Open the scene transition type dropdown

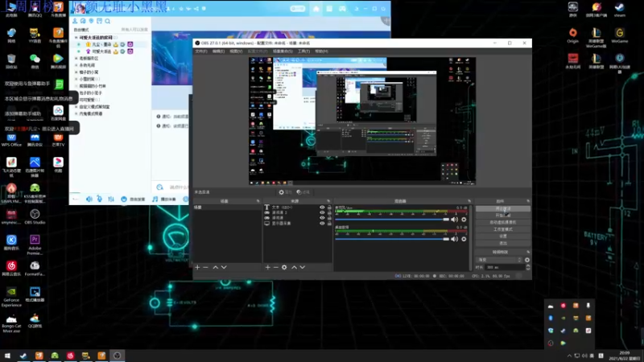tap(498, 260)
